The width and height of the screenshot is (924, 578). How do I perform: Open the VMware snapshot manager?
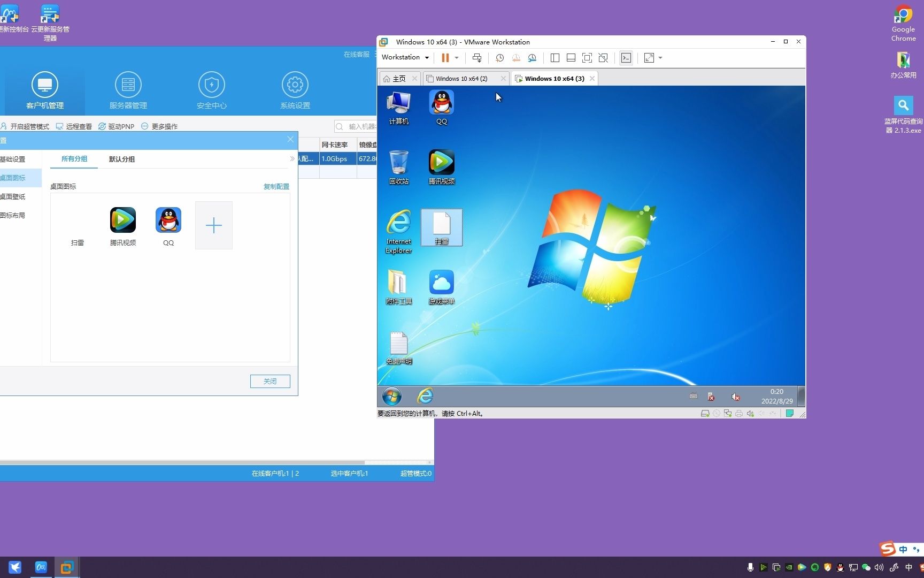pyautogui.click(x=532, y=58)
